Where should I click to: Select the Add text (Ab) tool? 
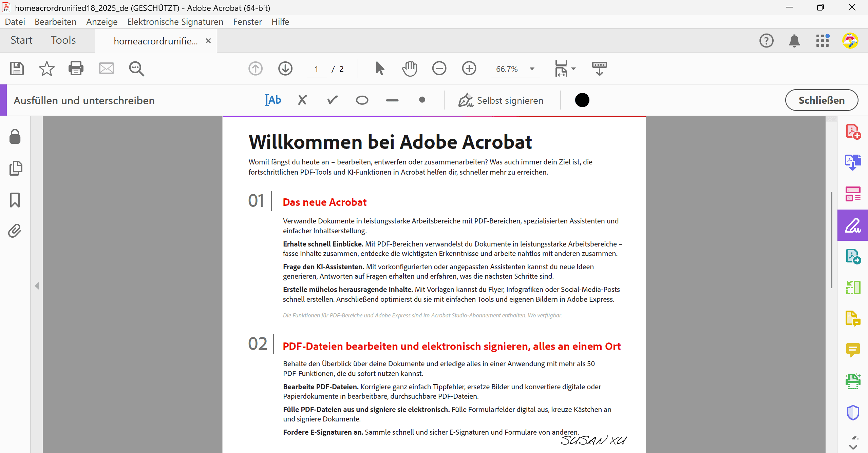pyautogui.click(x=273, y=100)
